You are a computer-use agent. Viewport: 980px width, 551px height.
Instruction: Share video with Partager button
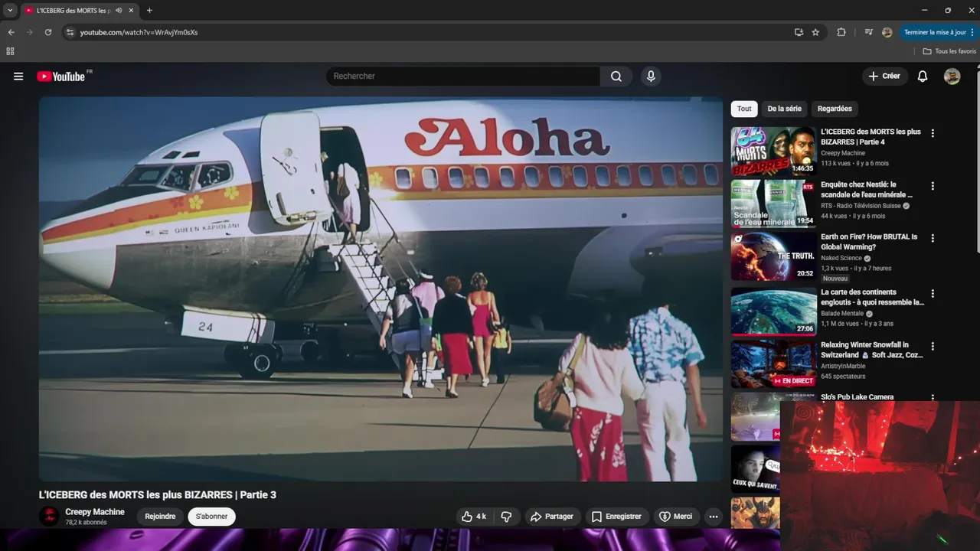(x=551, y=517)
